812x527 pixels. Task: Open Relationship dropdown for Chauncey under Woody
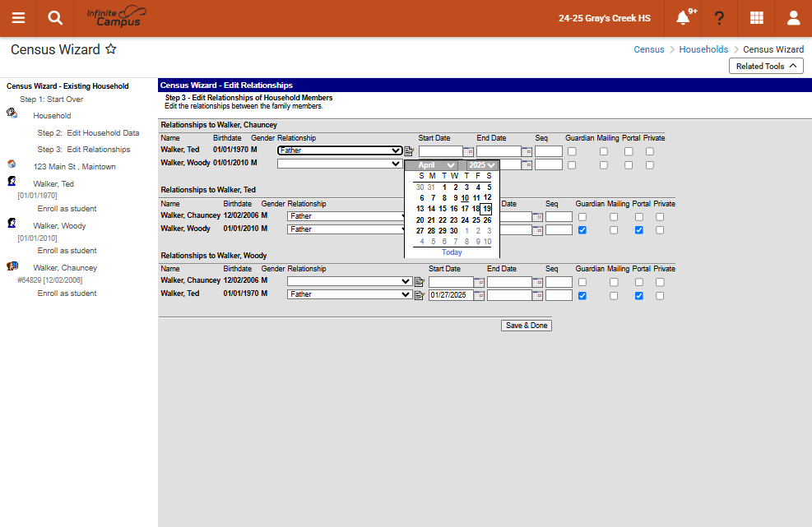click(x=350, y=281)
